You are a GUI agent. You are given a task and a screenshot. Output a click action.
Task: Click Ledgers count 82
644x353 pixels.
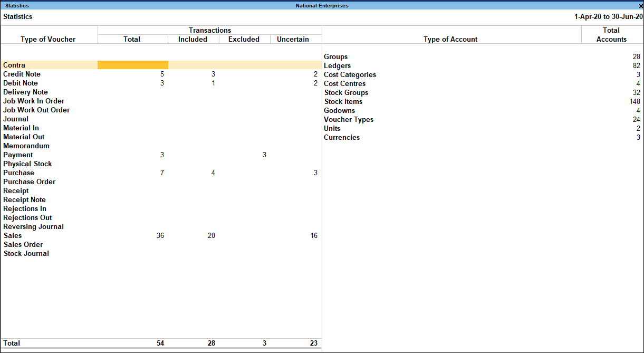click(637, 66)
